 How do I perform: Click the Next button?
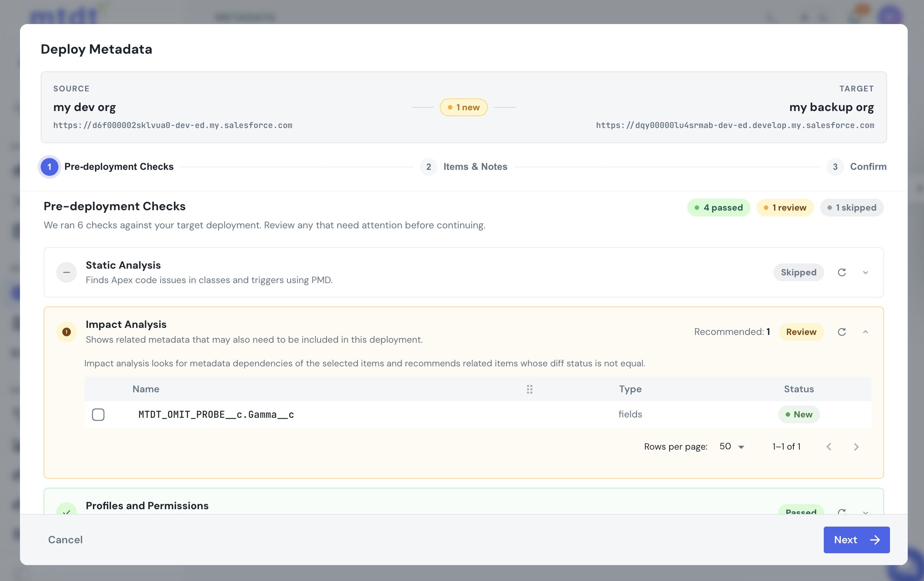click(x=856, y=540)
